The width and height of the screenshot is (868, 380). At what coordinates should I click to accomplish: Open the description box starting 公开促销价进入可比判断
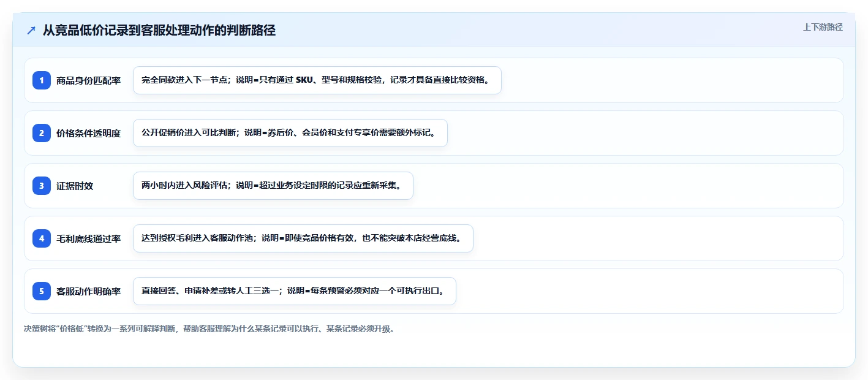pos(290,133)
